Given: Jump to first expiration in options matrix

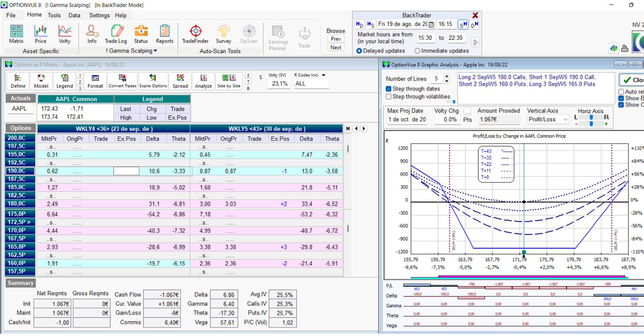Looking at the screenshot, I should [348, 128].
